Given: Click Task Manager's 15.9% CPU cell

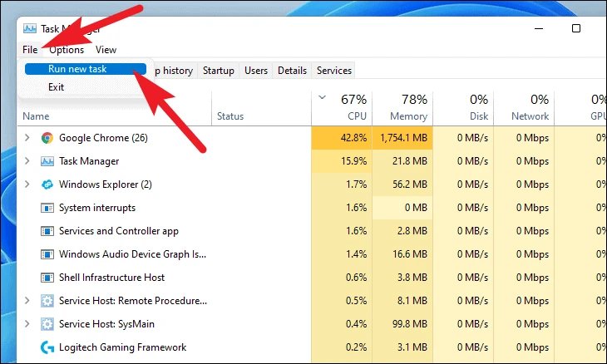Looking at the screenshot, I should pos(342,161).
